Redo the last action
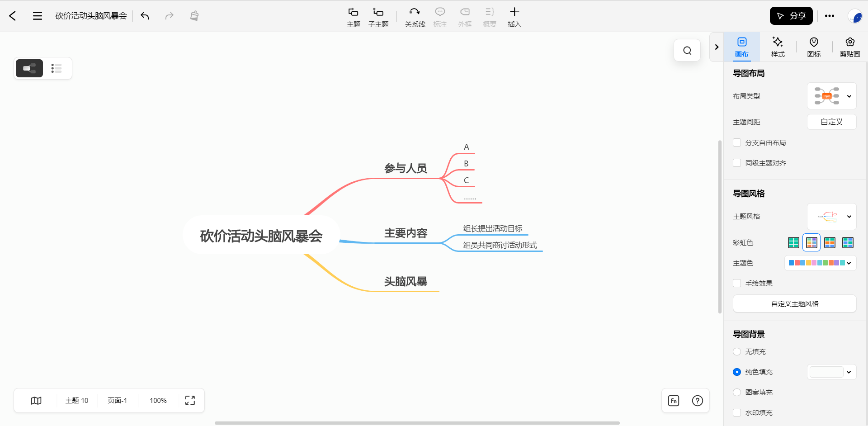This screenshot has height=426, width=868. pos(169,16)
